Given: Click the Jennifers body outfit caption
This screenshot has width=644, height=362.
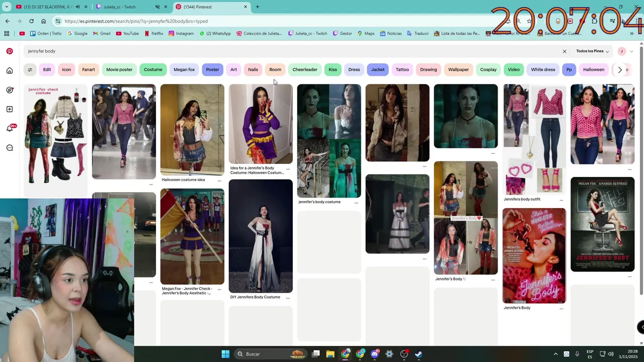Looking at the screenshot, I should [x=522, y=199].
